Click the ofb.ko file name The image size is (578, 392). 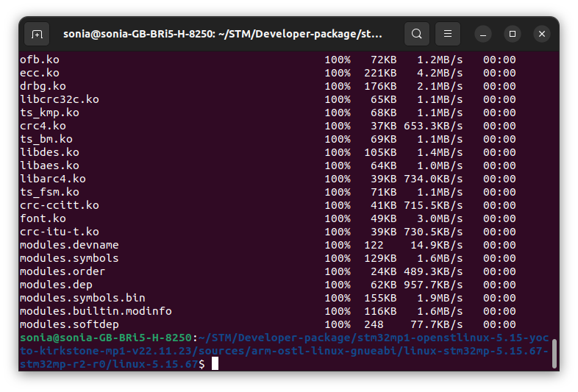[40, 60]
